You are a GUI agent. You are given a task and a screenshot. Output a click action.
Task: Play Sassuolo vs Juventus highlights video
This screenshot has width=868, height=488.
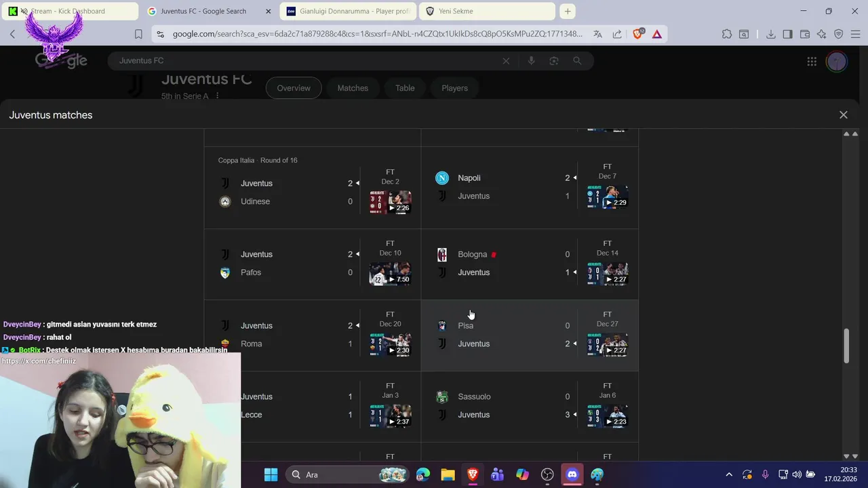tap(607, 415)
